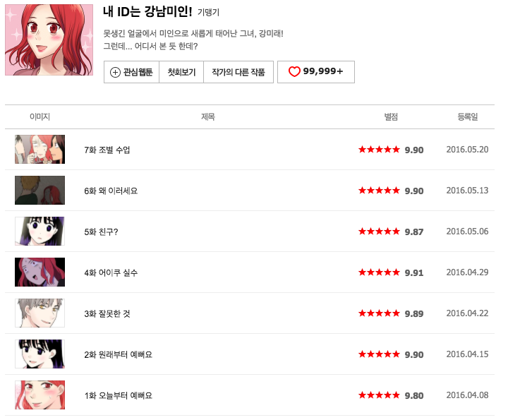Click the star rating for 3화 잘못한 것
The width and height of the screenshot is (508, 420).
379,314
